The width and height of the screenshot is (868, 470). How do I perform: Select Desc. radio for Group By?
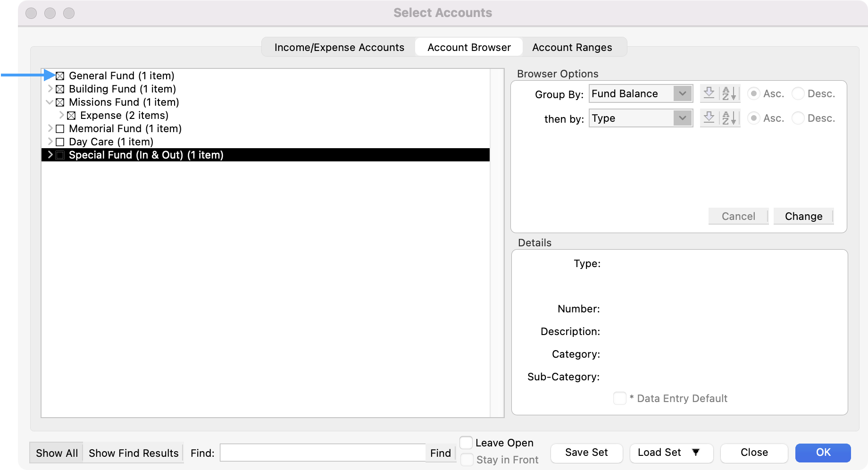click(798, 93)
